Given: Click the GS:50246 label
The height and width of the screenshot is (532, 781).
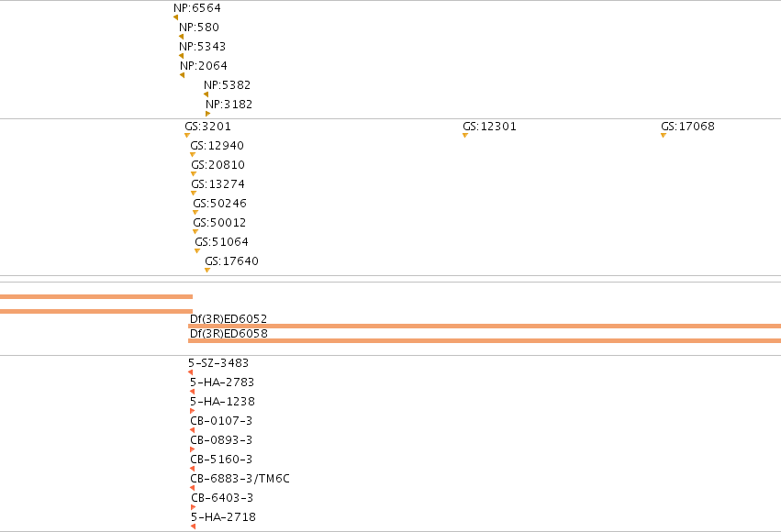Looking at the screenshot, I should click(220, 204).
